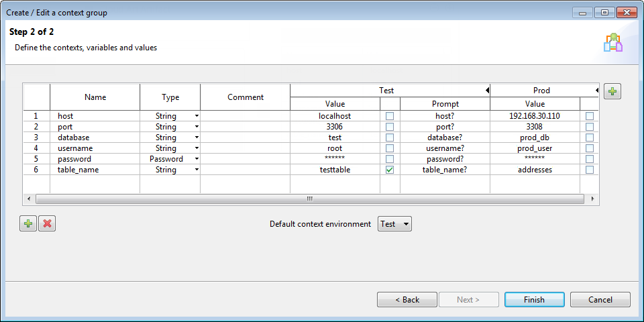Screen dimensions: 644x322
Task: Open Type dropdown for database variable
Action: pos(197,138)
